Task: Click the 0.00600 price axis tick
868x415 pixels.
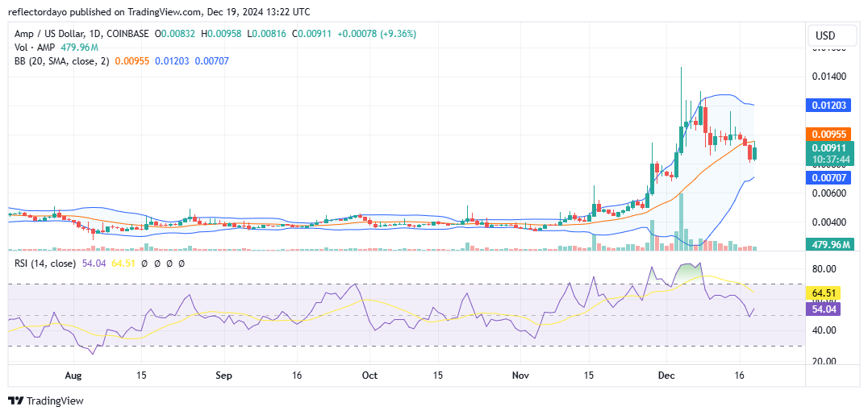Action: click(x=831, y=193)
